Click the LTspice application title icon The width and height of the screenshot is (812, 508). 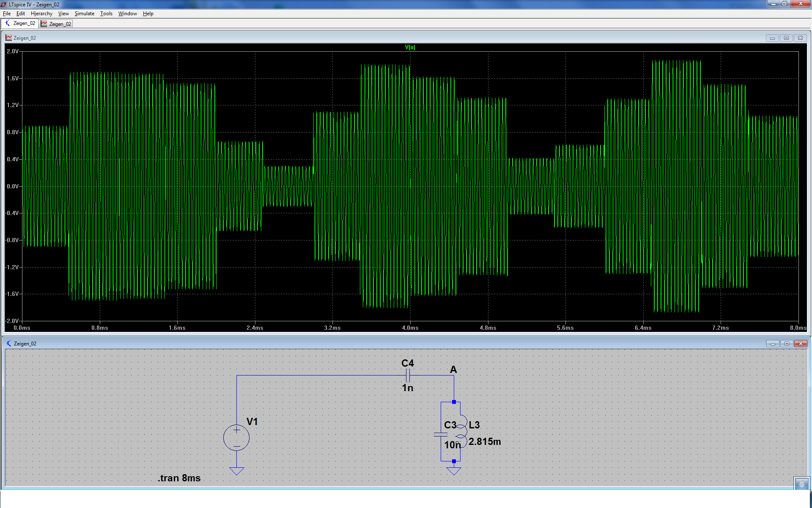coord(4,4)
